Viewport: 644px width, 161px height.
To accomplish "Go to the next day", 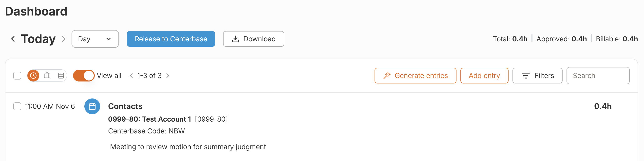I will point(63,39).
